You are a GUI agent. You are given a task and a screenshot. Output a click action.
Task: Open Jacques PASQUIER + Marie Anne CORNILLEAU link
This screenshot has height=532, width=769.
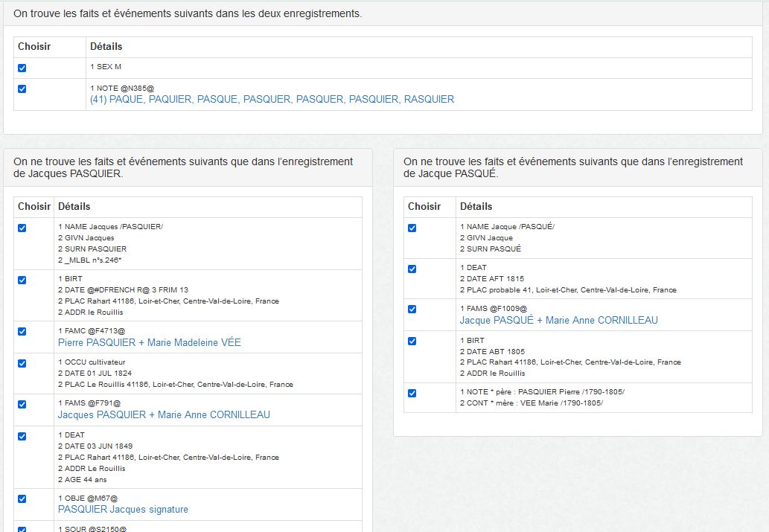(164, 414)
